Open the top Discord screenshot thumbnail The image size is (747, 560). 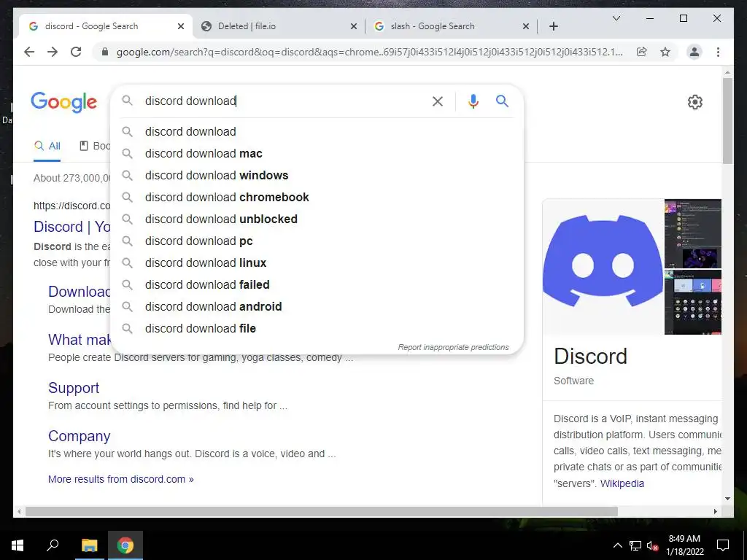(693, 234)
